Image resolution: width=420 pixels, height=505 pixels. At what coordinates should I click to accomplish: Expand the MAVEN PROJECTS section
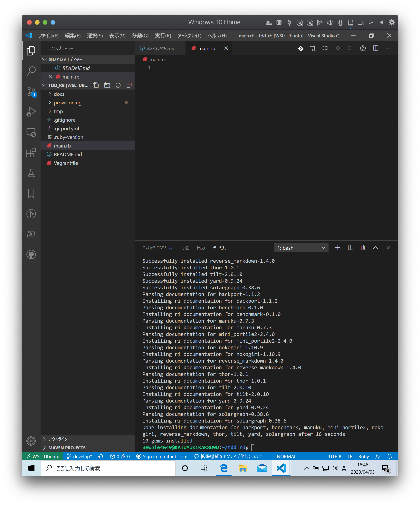[67, 448]
